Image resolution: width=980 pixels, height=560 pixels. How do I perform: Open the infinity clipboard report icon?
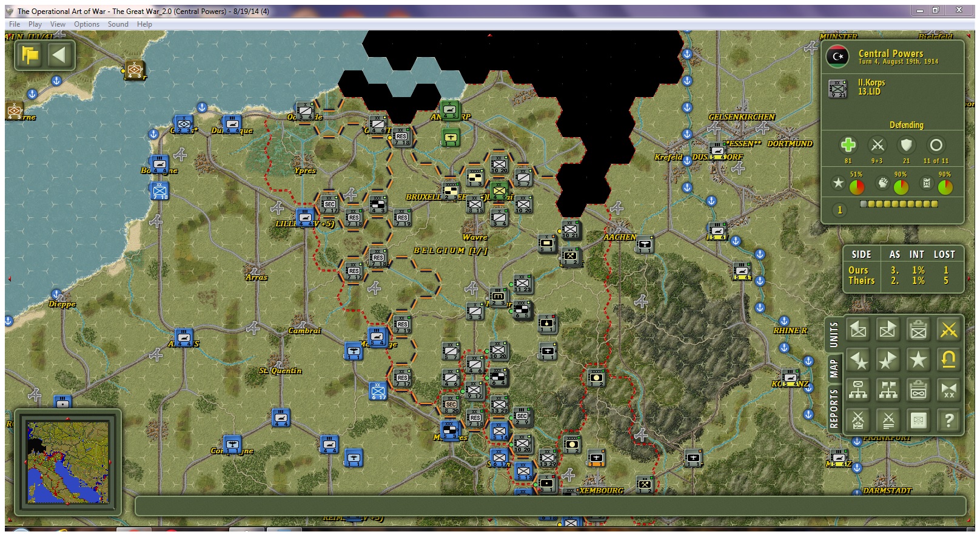(918, 390)
